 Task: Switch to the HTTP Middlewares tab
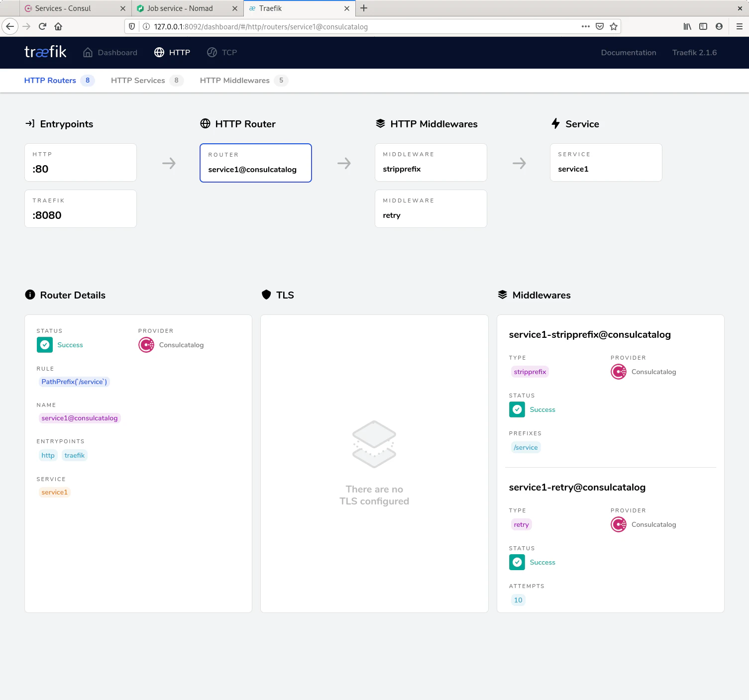235,81
